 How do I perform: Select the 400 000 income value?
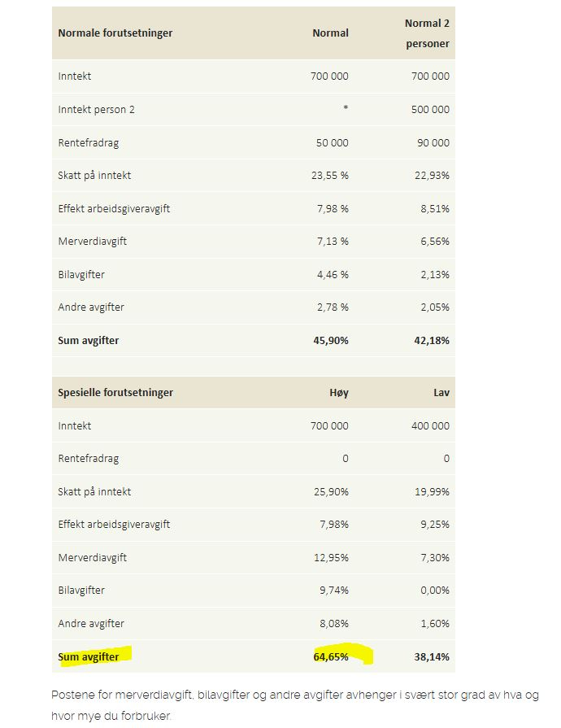(430, 425)
